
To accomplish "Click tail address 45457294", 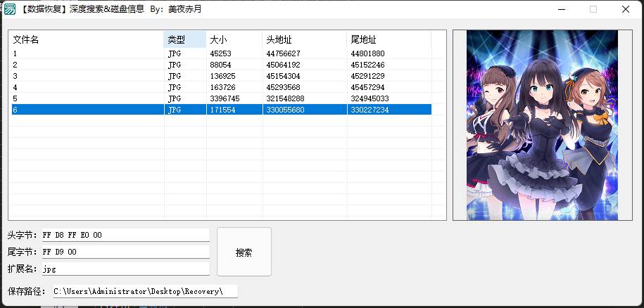I will [367, 87].
